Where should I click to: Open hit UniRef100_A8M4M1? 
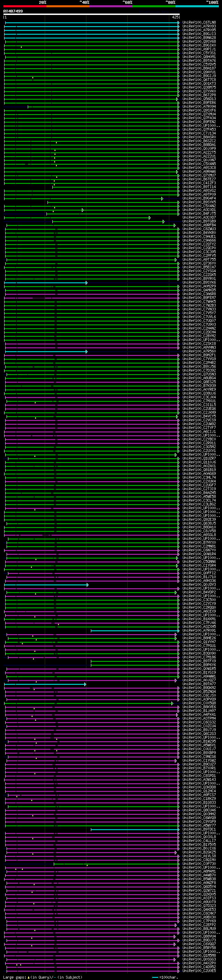click(199, 872)
